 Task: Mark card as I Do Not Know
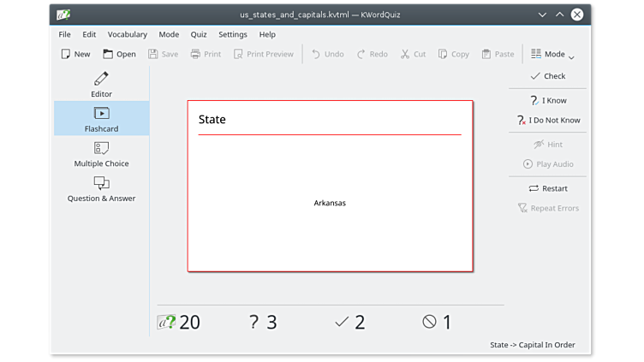click(548, 121)
